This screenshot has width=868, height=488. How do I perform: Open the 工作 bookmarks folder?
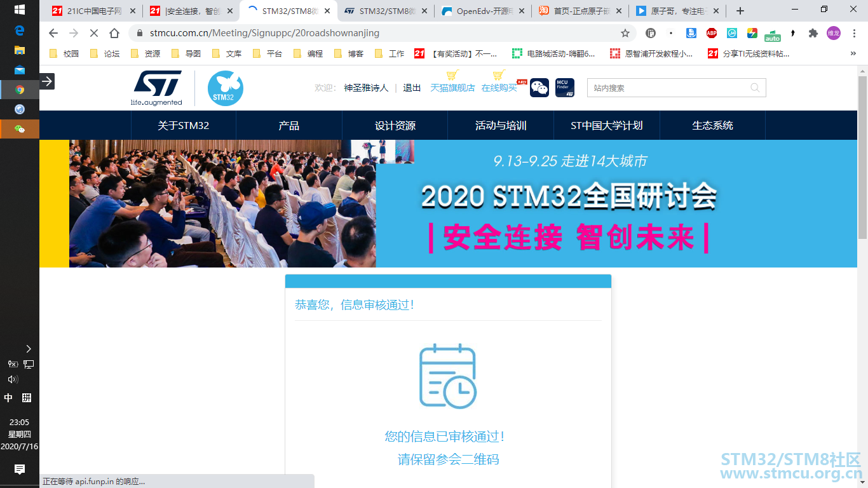pyautogui.click(x=390, y=54)
